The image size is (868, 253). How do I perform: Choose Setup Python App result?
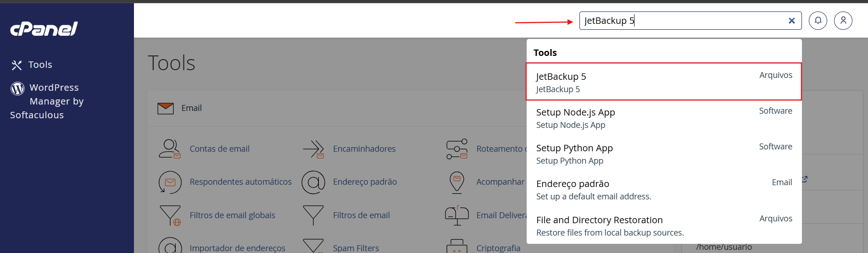pyautogui.click(x=664, y=154)
